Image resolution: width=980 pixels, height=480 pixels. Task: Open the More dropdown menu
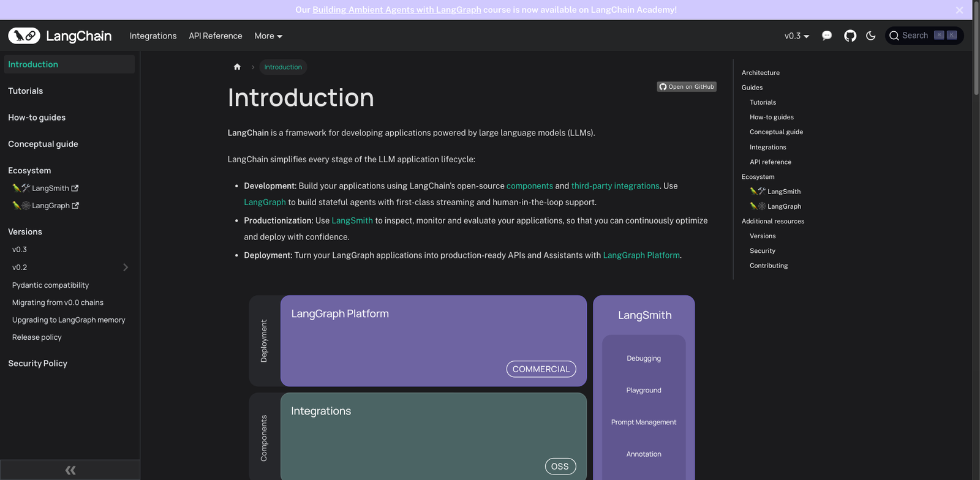268,36
